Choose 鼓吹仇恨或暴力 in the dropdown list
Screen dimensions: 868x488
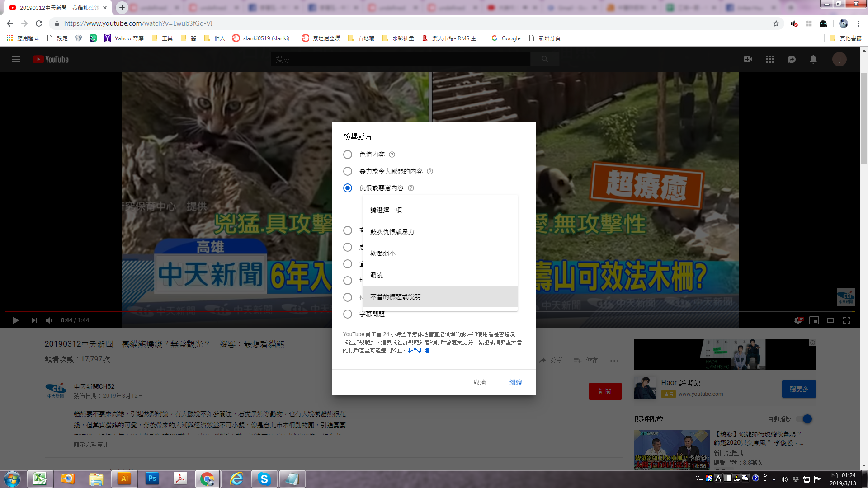[x=440, y=232]
